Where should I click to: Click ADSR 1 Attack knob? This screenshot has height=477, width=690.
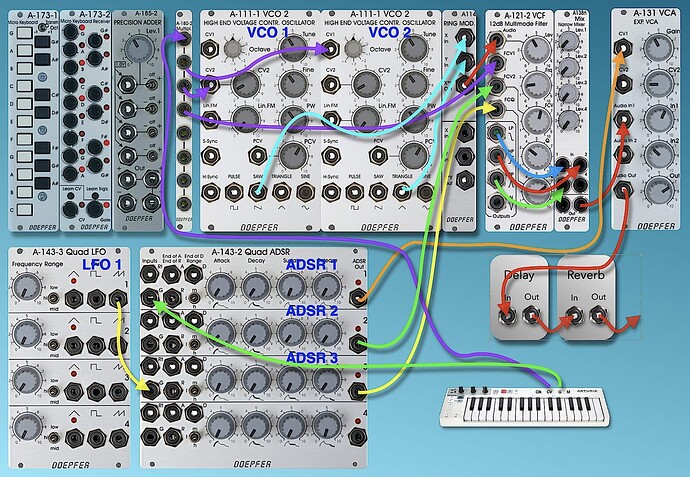point(221,287)
